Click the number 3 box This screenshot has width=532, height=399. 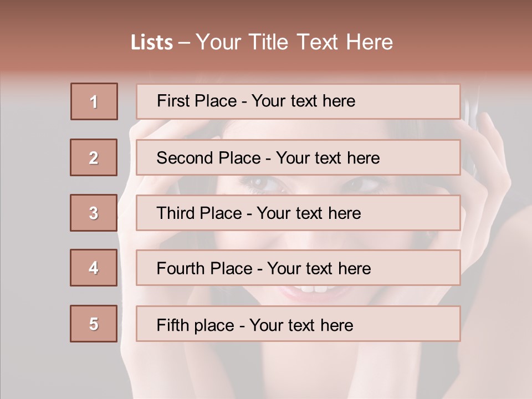tap(94, 213)
